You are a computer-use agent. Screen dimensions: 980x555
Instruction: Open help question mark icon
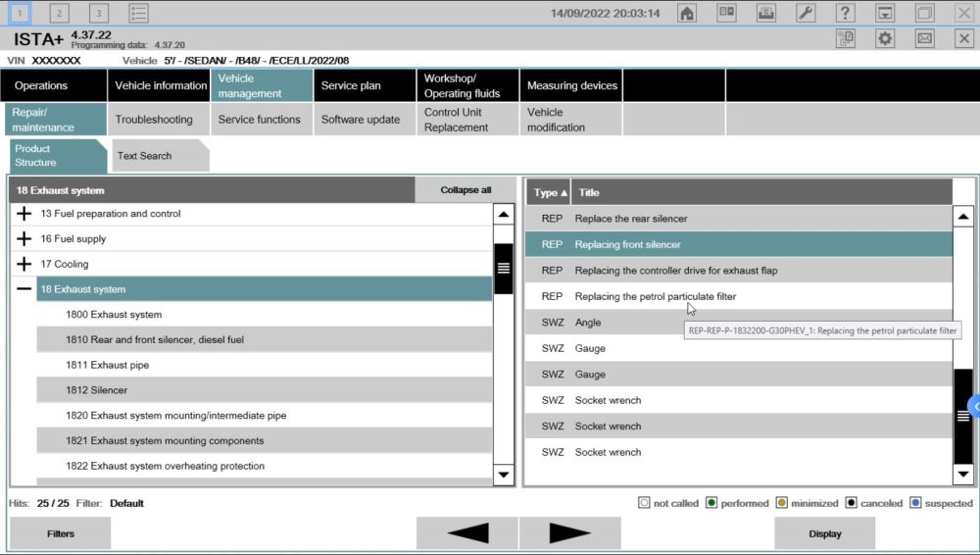click(x=845, y=13)
